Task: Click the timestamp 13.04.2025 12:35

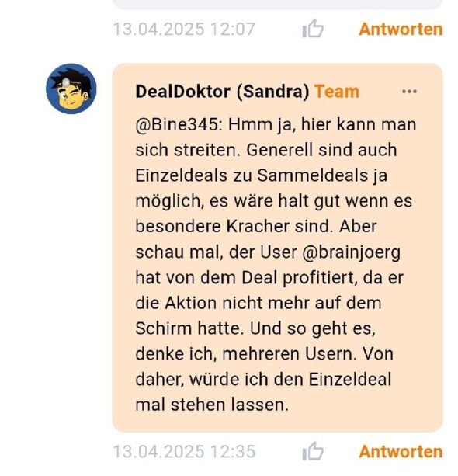Action: (184, 452)
